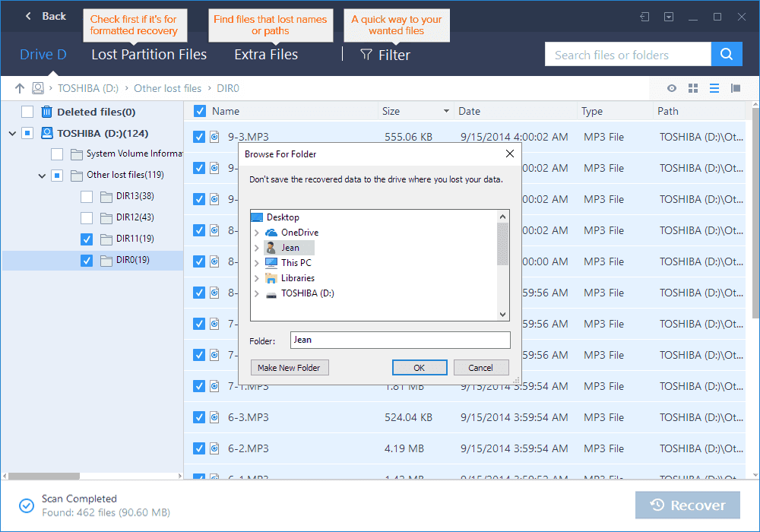Uncheck the DIR11(19) folder checkbox

coord(87,239)
